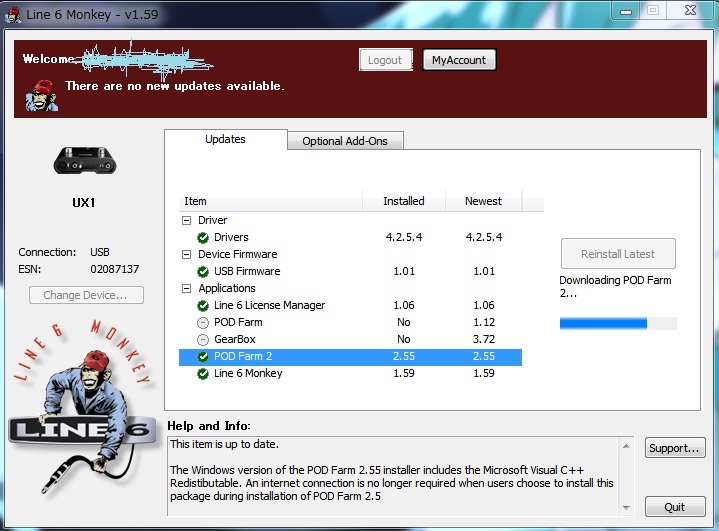Click the Help and Info scroll down arrow
Viewport: 719px width, 531px height.
click(626, 508)
